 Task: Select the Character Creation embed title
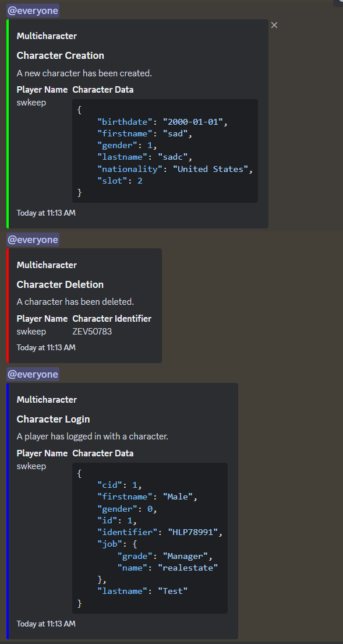[x=61, y=55]
